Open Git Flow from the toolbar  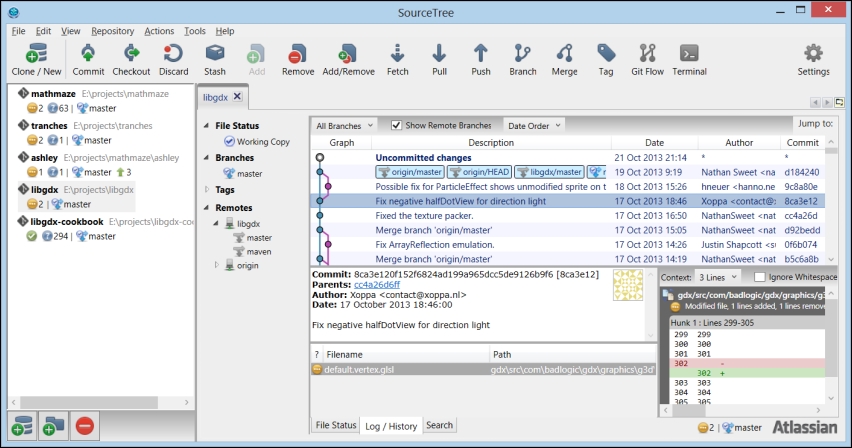pyautogui.click(x=647, y=60)
